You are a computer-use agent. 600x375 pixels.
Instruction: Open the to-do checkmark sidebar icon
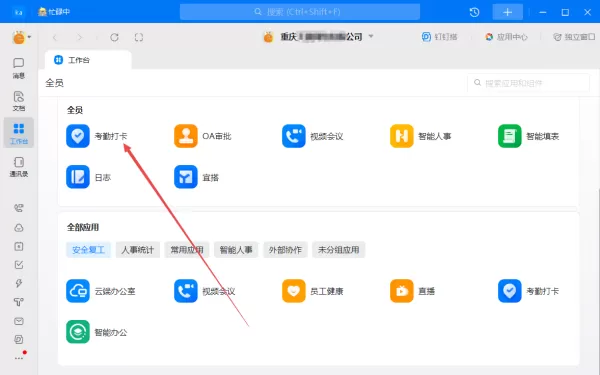pos(18,264)
